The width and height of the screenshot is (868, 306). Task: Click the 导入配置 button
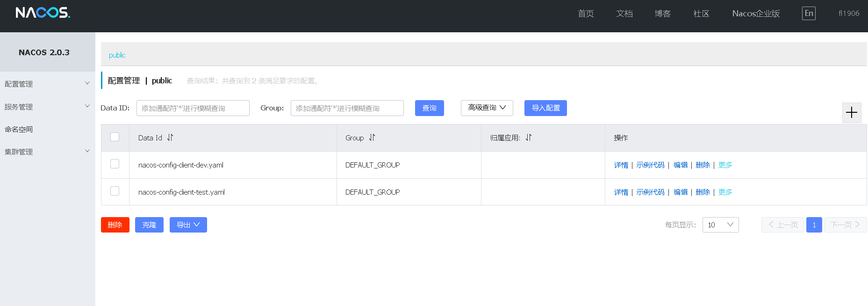point(545,108)
